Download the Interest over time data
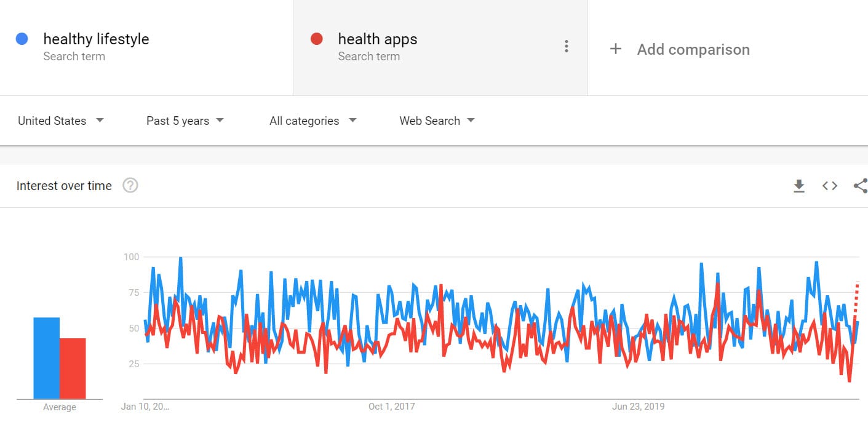Image resolution: width=868 pixels, height=433 pixels. (x=799, y=186)
